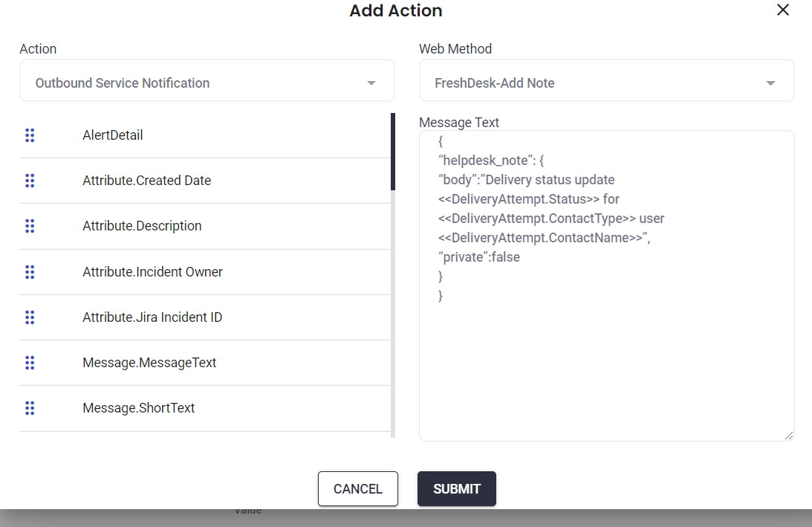
Task: Select Attribute.Jira Incident ID entry
Action: click(152, 317)
